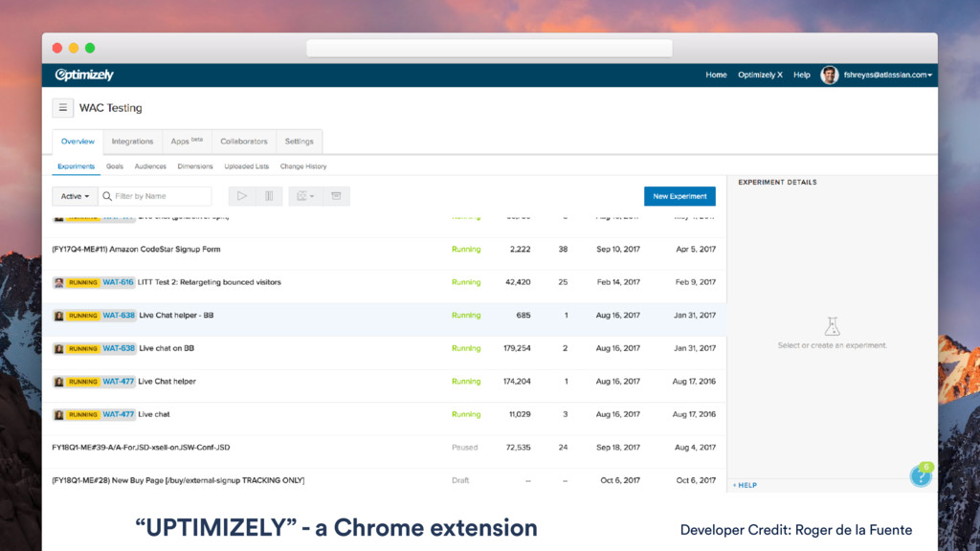This screenshot has width=980, height=551.
Task: Click the avatar on WAT-477 Live chat row
Action: click(58, 415)
